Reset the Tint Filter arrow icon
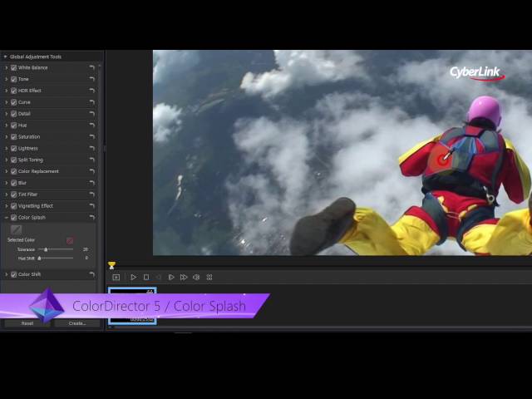532x399 pixels. [91, 195]
